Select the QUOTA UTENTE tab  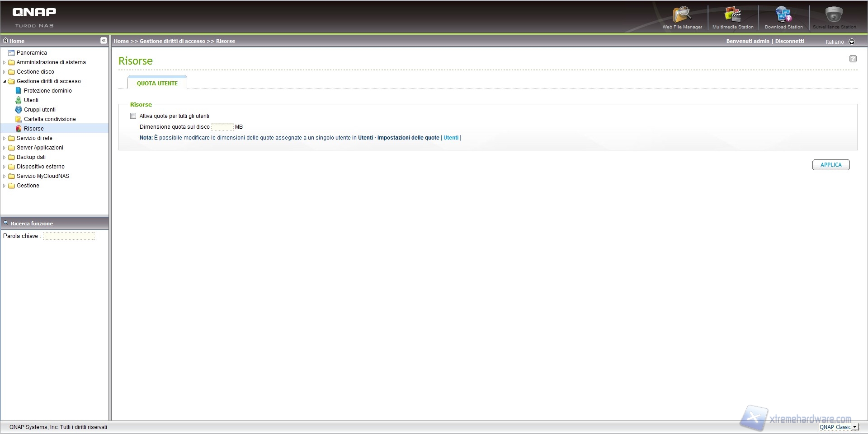(157, 83)
